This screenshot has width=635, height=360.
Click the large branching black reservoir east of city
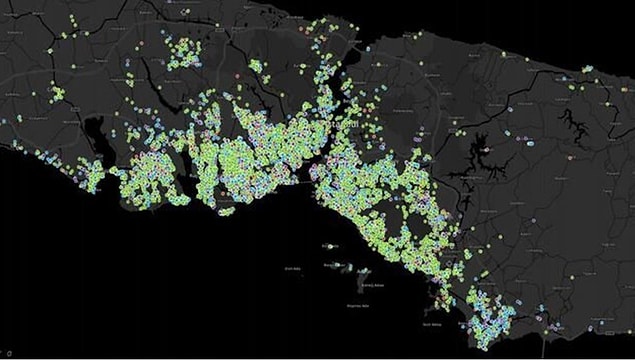478,161
